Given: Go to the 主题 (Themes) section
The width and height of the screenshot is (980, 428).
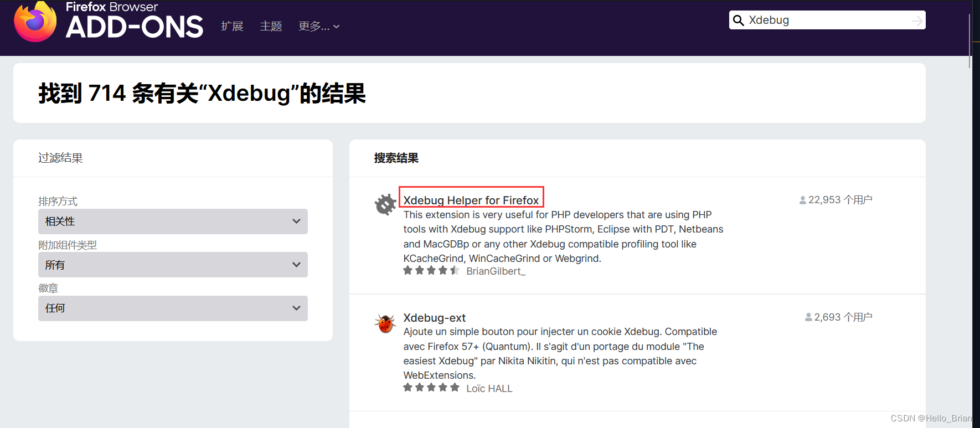Looking at the screenshot, I should 271,26.
